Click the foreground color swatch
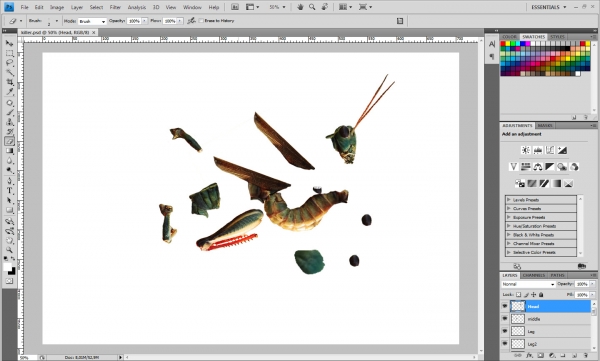Viewport: 600px width, 361px height. (x=7, y=267)
